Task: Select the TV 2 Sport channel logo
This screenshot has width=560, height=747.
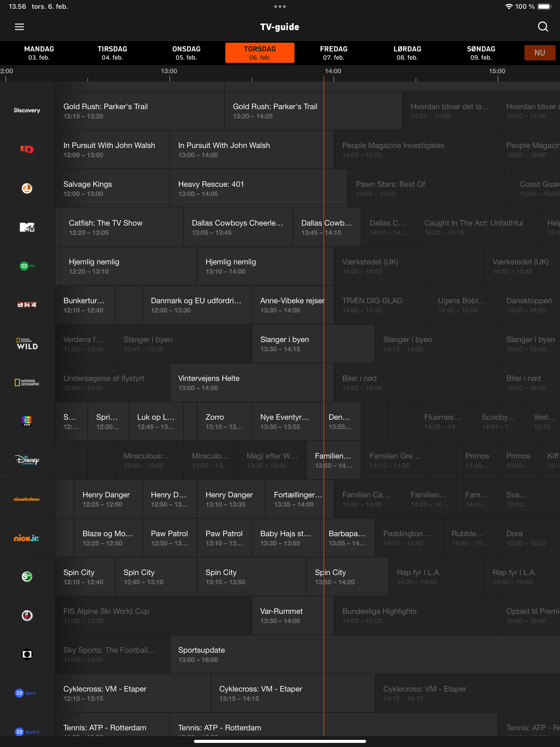Action: click(x=26, y=693)
